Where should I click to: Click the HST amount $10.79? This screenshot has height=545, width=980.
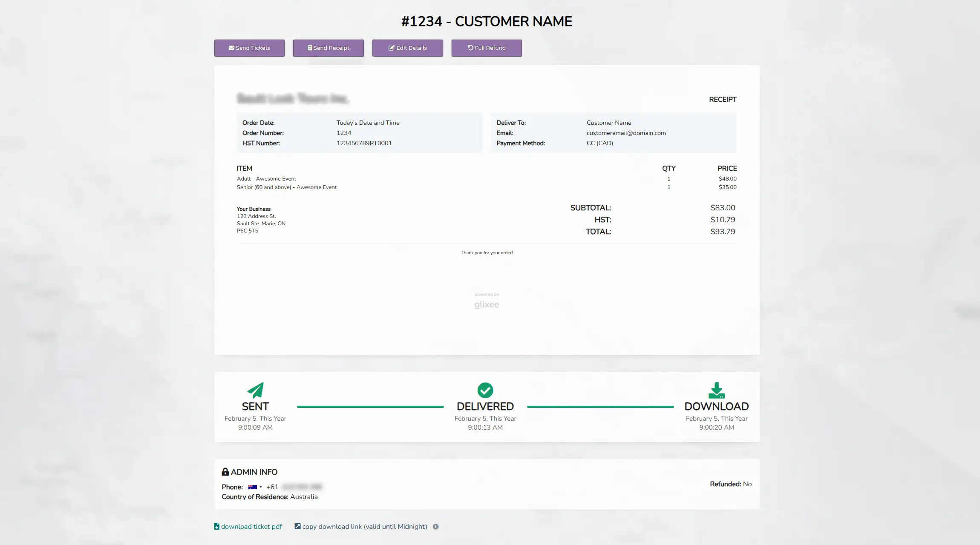(x=723, y=220)
